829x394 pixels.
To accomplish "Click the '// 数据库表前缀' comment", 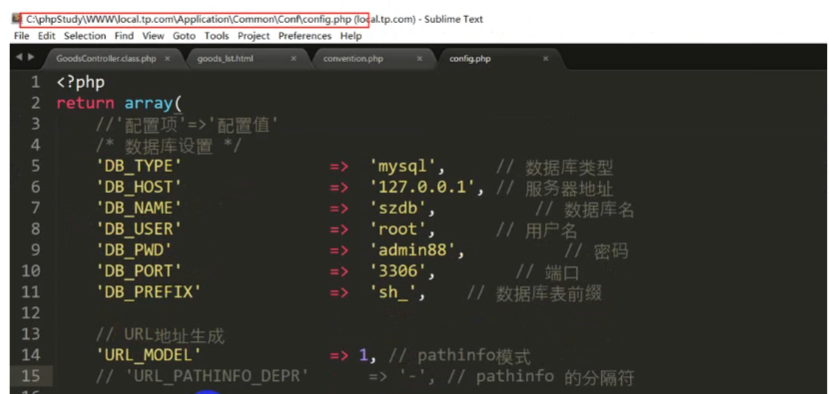I will tap(534, 294).
